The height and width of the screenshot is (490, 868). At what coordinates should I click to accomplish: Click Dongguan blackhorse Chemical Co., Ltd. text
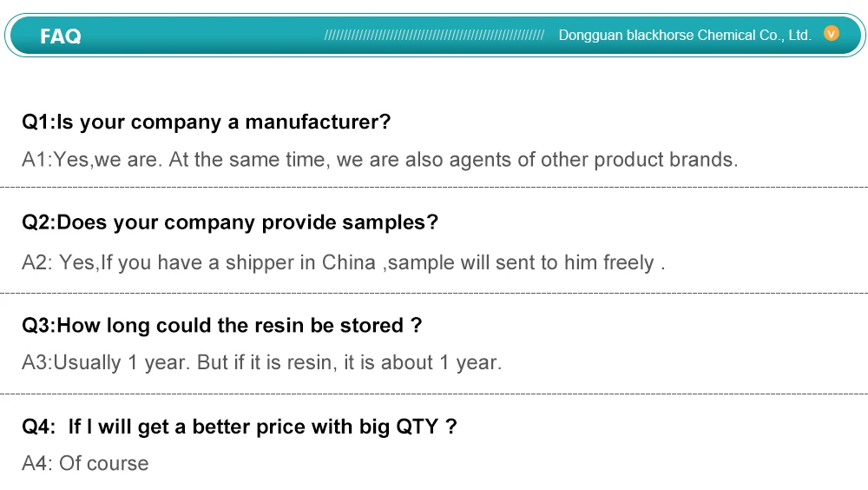pyautogui.click(x=684, y=36)
